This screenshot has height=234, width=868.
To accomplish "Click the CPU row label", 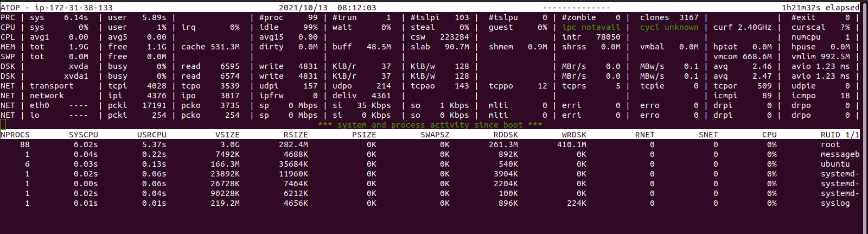I will [x=8, y=27].
